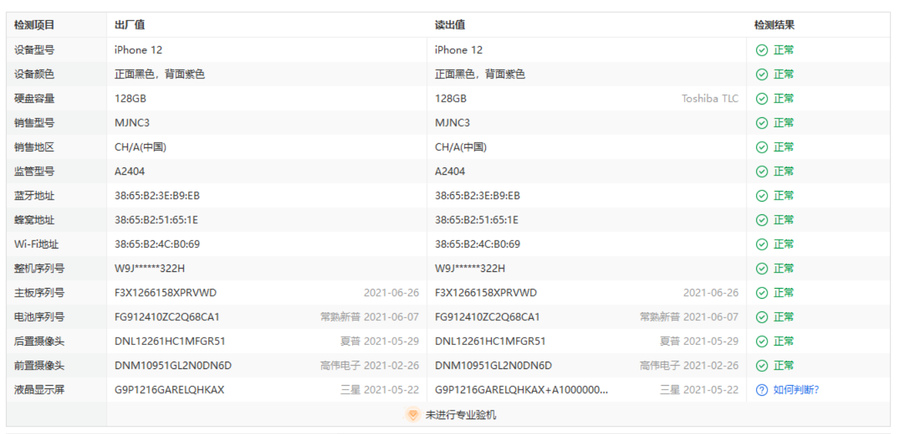
Task: Click the green check icon in 电池序列号 row
Action: tap(762, 317)
